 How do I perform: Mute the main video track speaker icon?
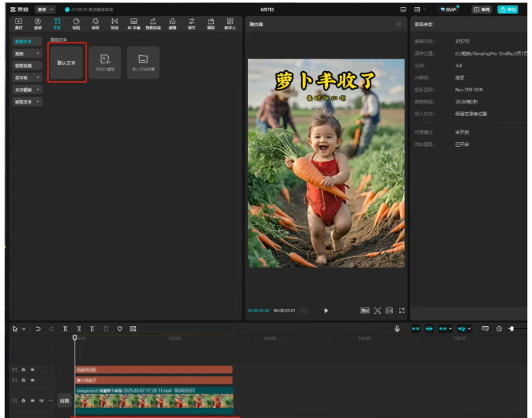coord(42,401)
